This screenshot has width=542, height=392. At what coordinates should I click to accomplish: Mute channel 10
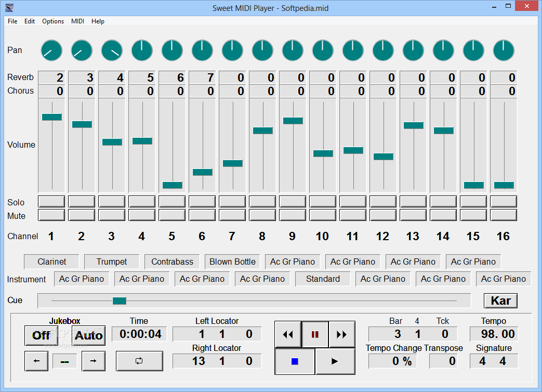323,215
